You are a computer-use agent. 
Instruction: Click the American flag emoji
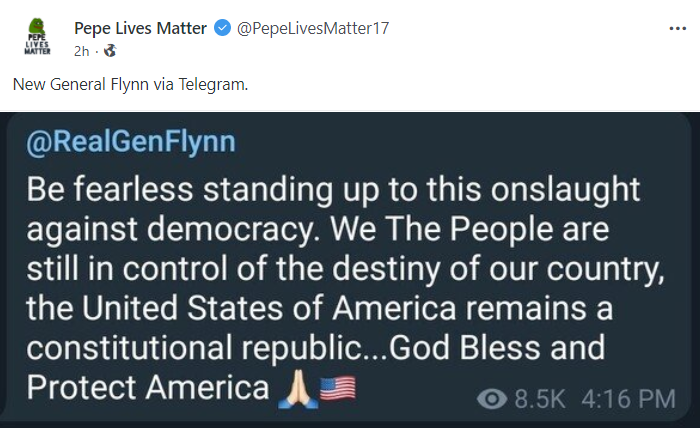click(x=337, y=386)
